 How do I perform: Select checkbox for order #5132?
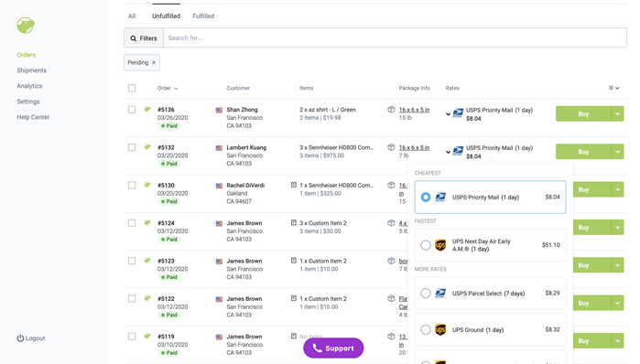click(132, 147)
